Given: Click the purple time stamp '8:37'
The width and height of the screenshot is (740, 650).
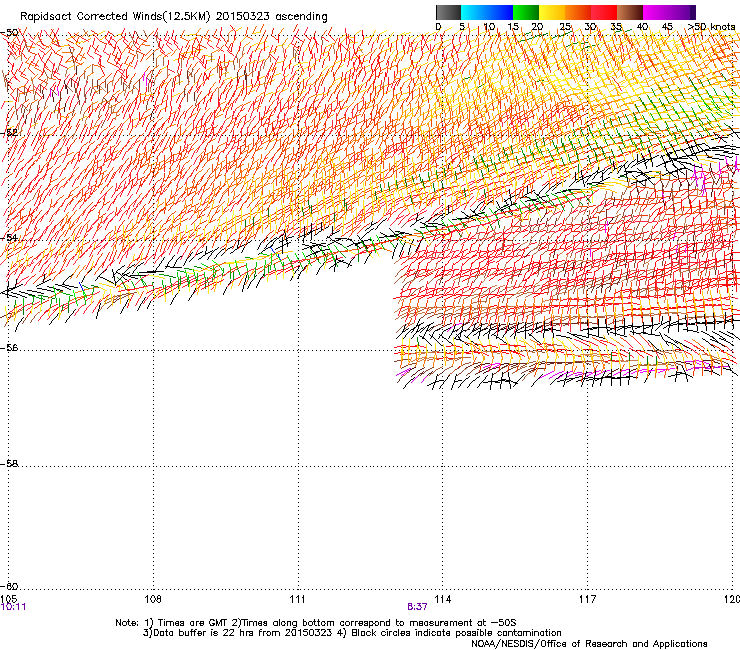Looking at the screenshot, I should point(417,607).
